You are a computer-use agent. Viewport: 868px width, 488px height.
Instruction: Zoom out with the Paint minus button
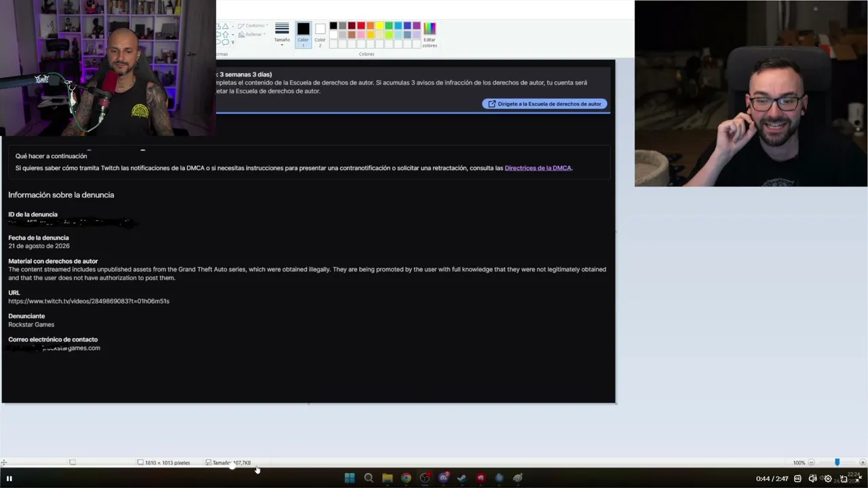click(x=811, y=463)
